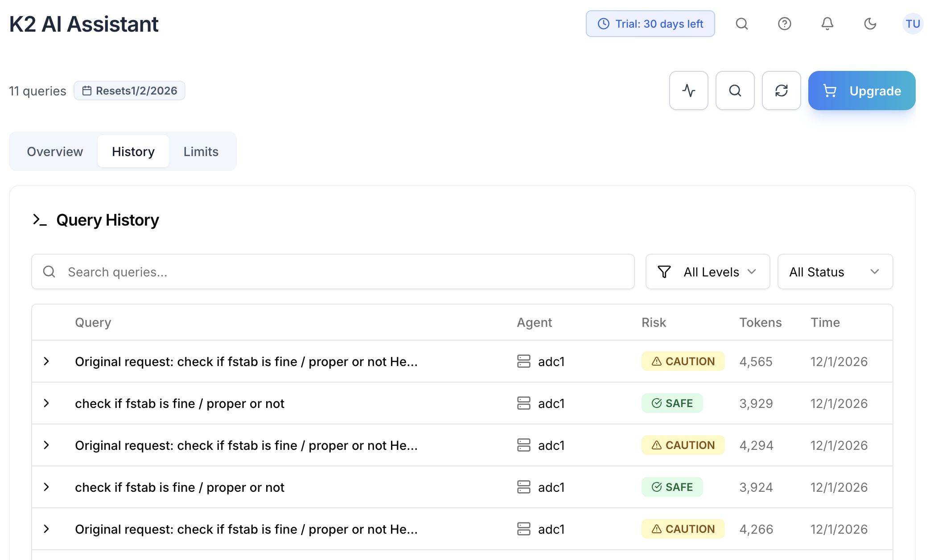This screenshot has height=560, width=930.
Task: Switch to the Overview tab
Action: [x=55, y=152]
